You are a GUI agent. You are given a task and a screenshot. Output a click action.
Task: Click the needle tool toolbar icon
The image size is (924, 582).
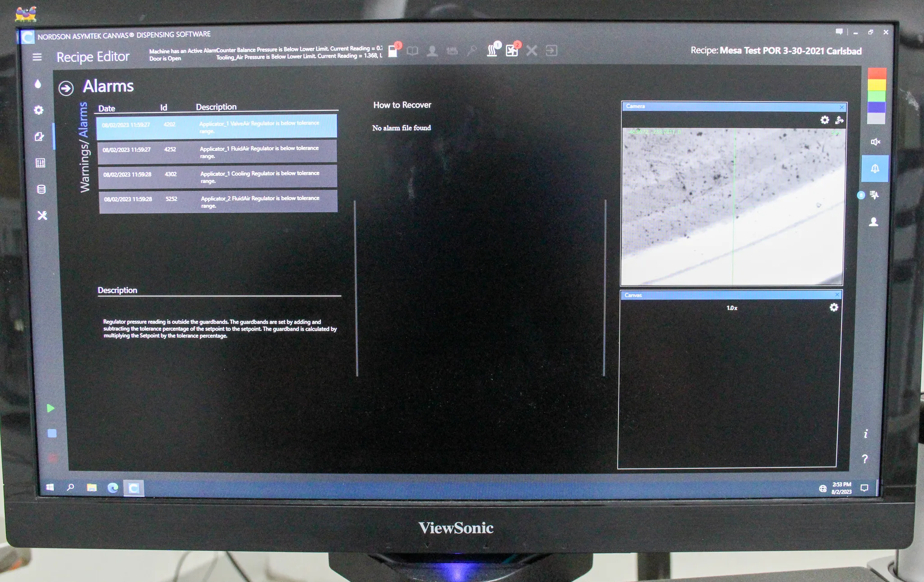coord(471,51)
